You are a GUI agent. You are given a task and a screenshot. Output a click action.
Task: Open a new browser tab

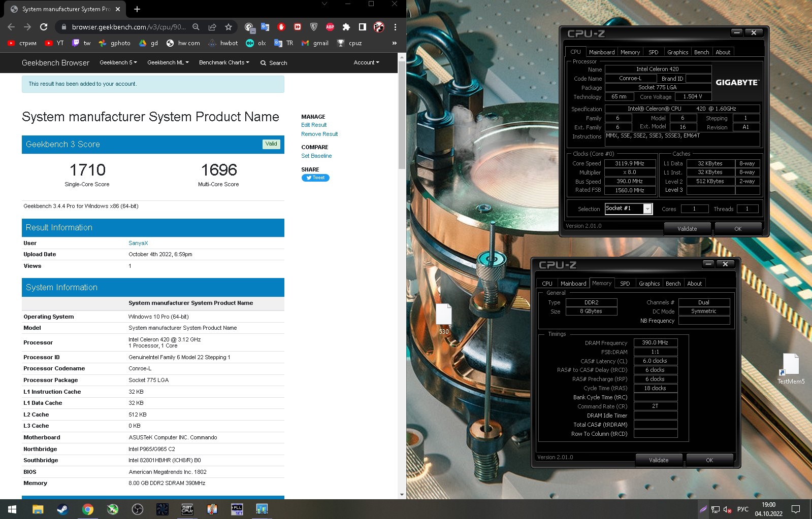pyautogui.click(x=137, y=9)
